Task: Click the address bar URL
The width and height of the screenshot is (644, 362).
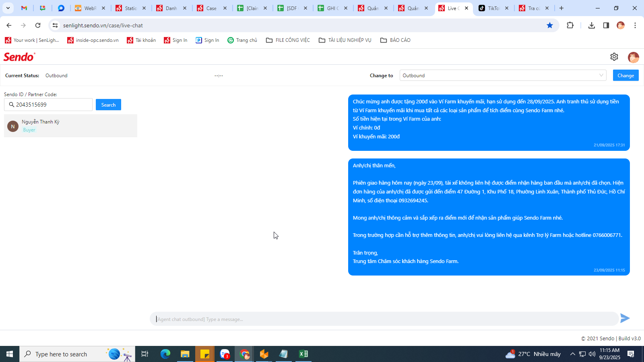Action: pos(103,25)
